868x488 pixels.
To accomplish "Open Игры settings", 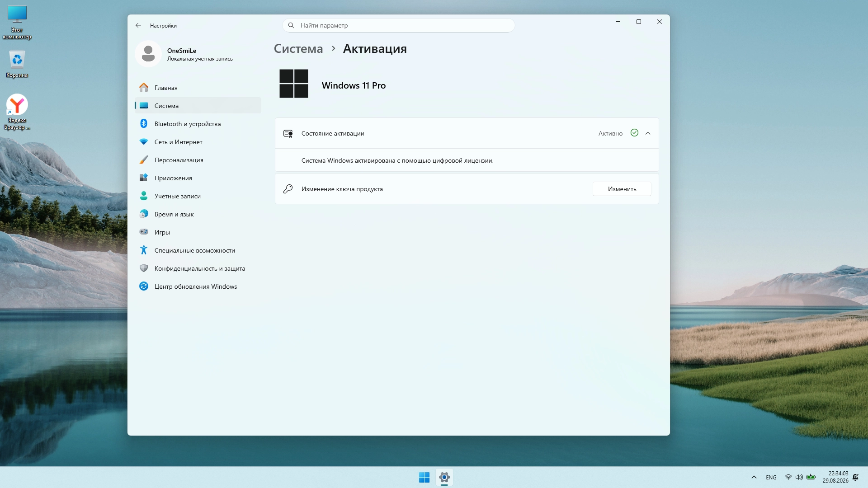I will click(198, 232).
